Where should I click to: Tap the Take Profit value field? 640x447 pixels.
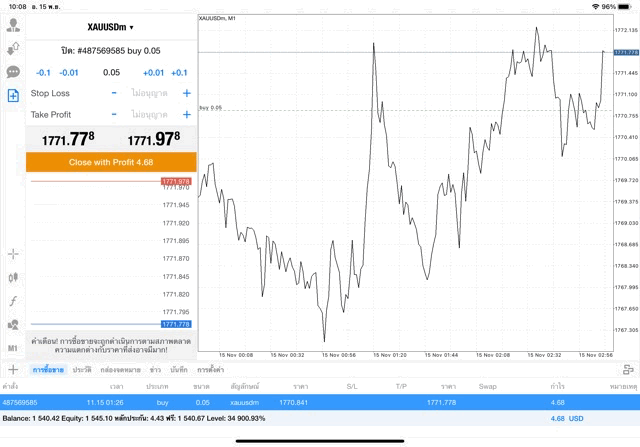click(x=149, y=115)
